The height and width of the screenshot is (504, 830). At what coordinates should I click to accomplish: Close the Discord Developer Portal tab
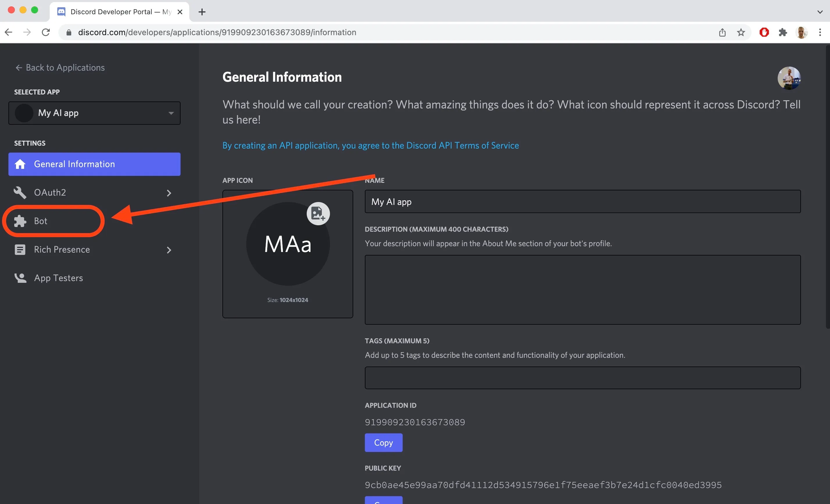(180, 12)
